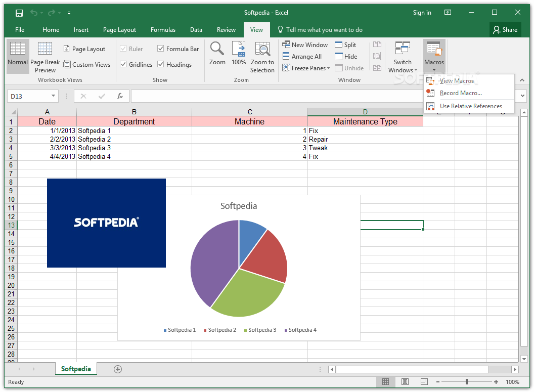534x392 pixels.
Task: Click View Side by Side icon
Action: pyautogui.click(x=377, y=45)
